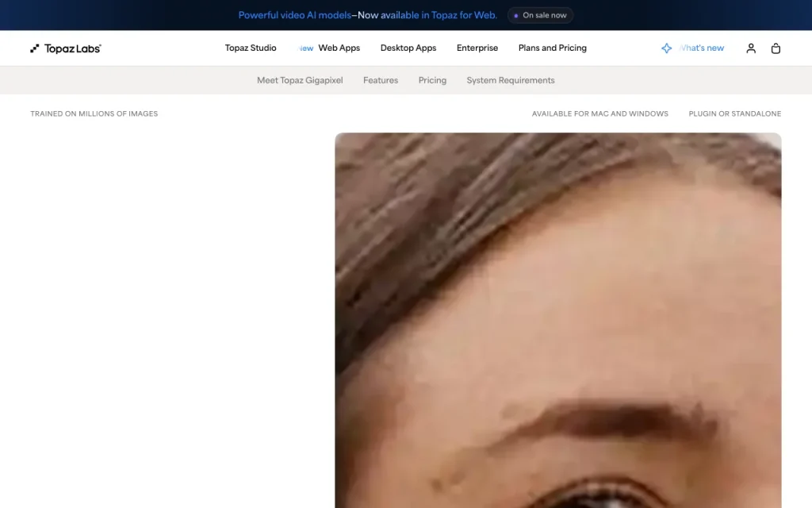
Task: Select Meet Topaz Gigapixel tab
Action: 300,80
